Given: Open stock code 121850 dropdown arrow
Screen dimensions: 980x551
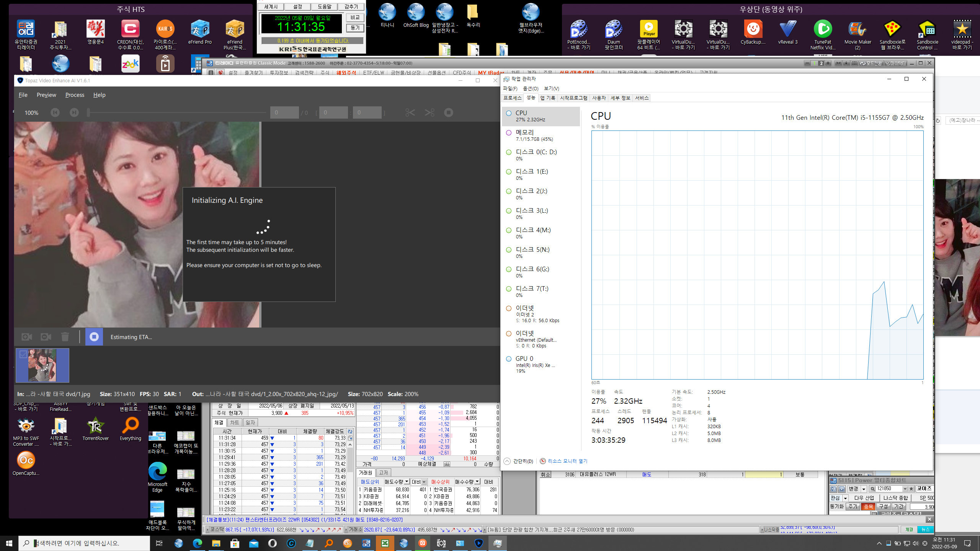Looking at the screenshot, I should 905,489.
